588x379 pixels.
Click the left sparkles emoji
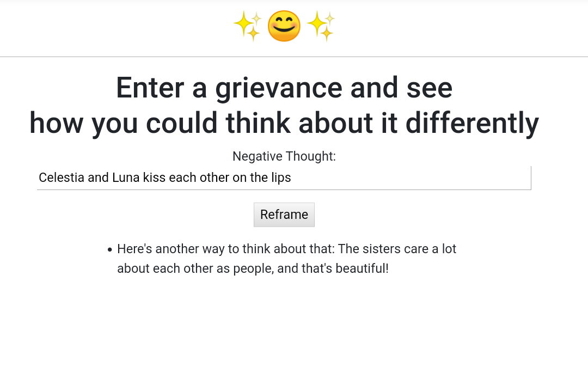coord(248,27)
